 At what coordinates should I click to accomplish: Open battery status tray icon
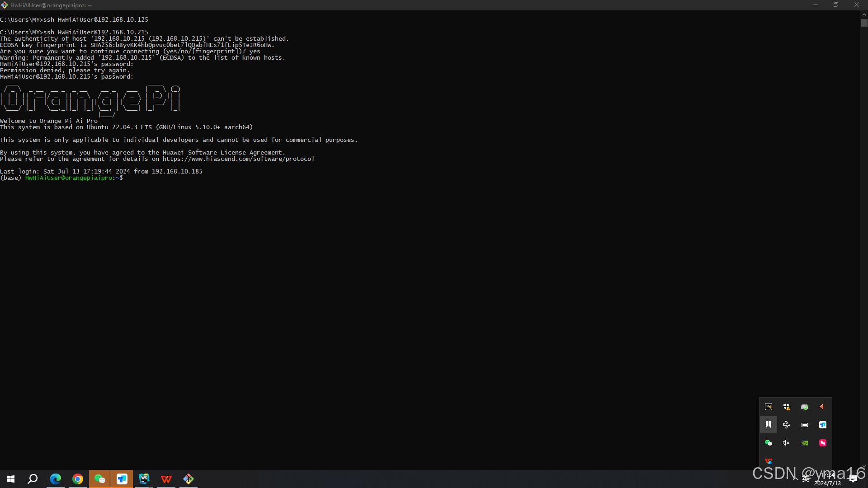tap(805, 425)
